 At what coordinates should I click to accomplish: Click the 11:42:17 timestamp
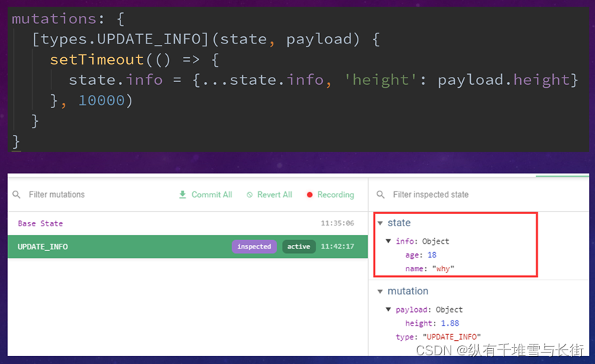(337, 247)
